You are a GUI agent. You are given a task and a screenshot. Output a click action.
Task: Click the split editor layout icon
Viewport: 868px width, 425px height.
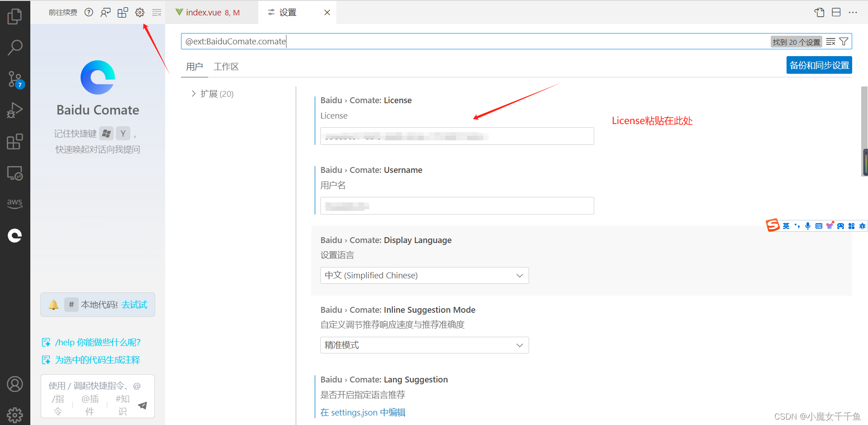point(836,12)
